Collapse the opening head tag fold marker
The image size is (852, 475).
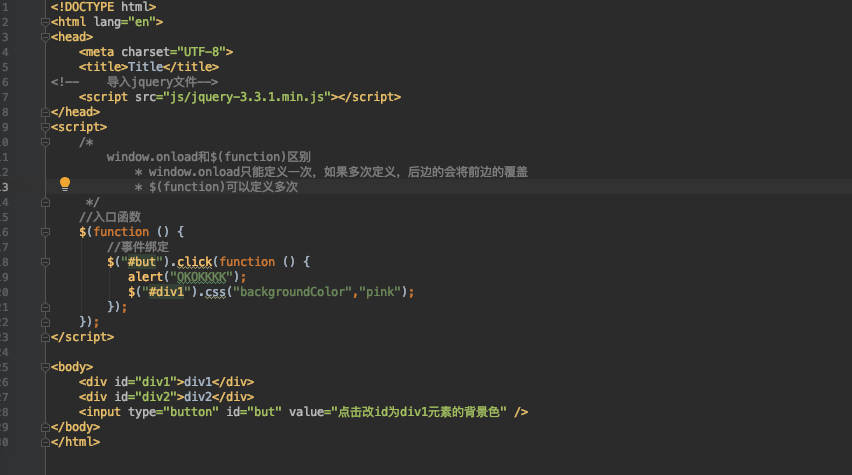click(46, 38)
